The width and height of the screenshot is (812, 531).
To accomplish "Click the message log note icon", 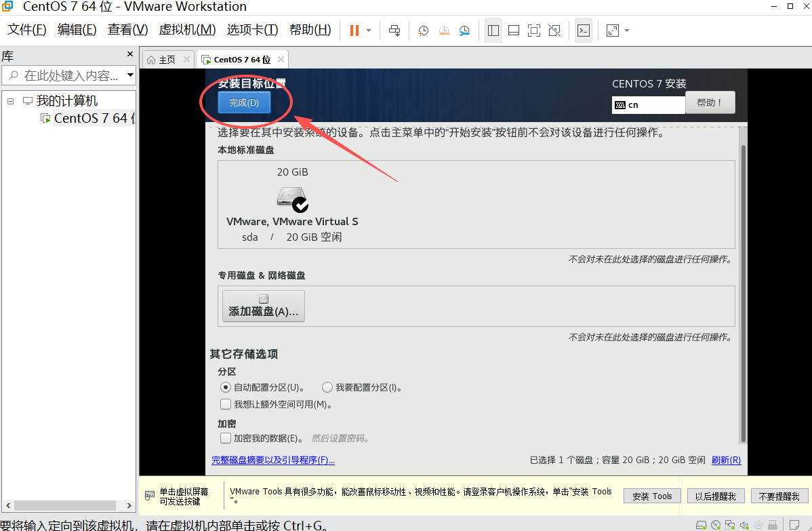I will tap(794, 525).
